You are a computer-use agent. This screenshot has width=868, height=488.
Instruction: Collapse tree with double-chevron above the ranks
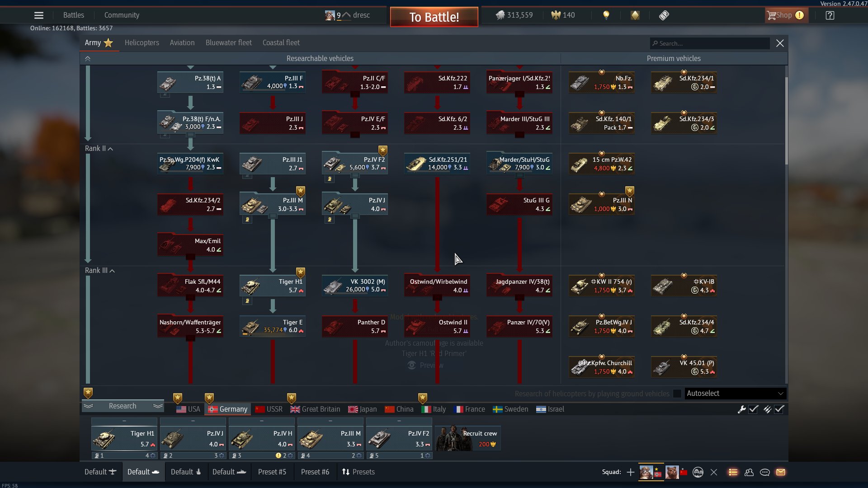tap(88, 59)
